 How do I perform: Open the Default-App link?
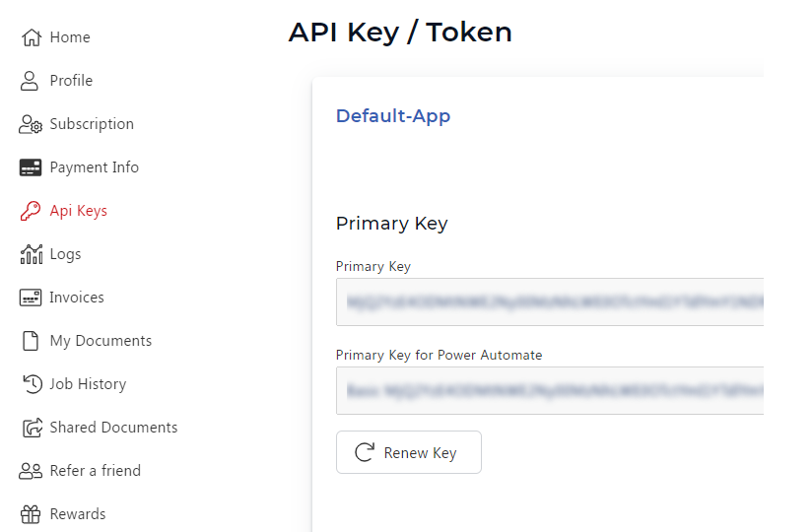point(393,116)
